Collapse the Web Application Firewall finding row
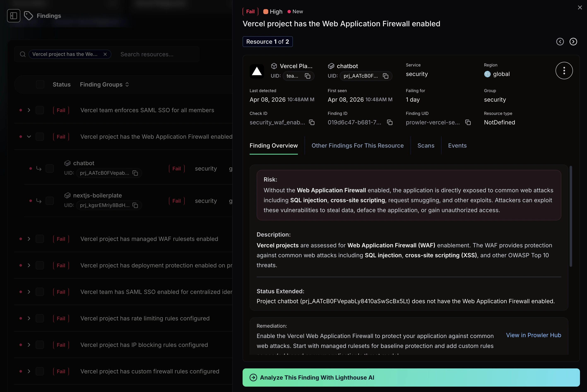 point(29,137)
